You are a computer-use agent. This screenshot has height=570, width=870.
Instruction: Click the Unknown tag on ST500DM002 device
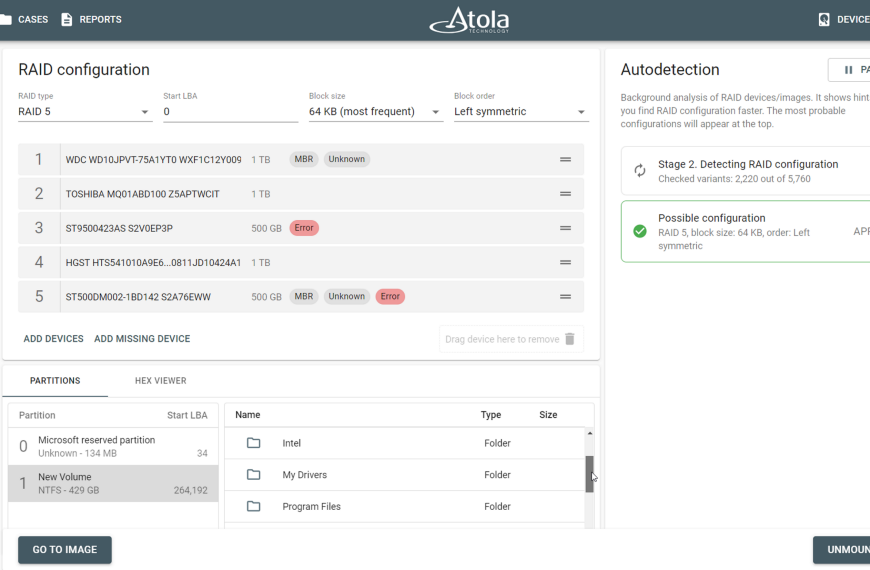click(x=347, y=296)
